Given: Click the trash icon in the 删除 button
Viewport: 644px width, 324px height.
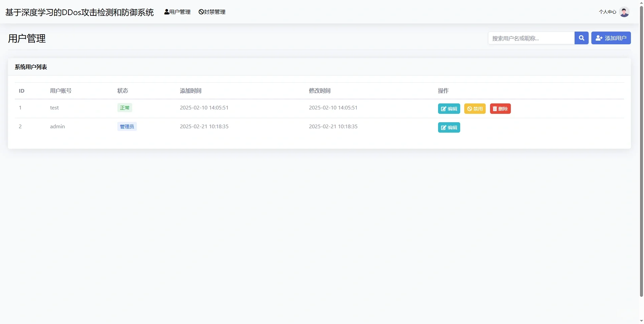Looking at the screenshot, I should tap(494, 108).
